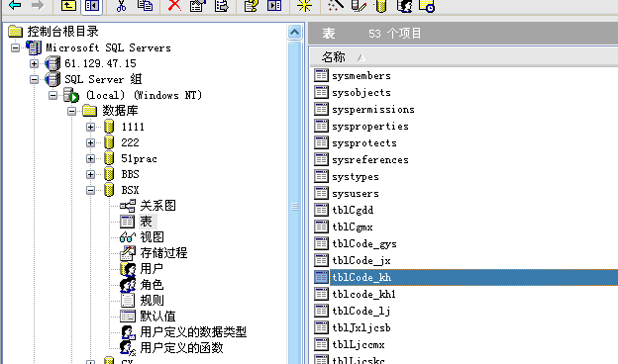Screen dimensions: 618x364
Task: Open the 用户 users node under BSX
Action: click(152, 269)
